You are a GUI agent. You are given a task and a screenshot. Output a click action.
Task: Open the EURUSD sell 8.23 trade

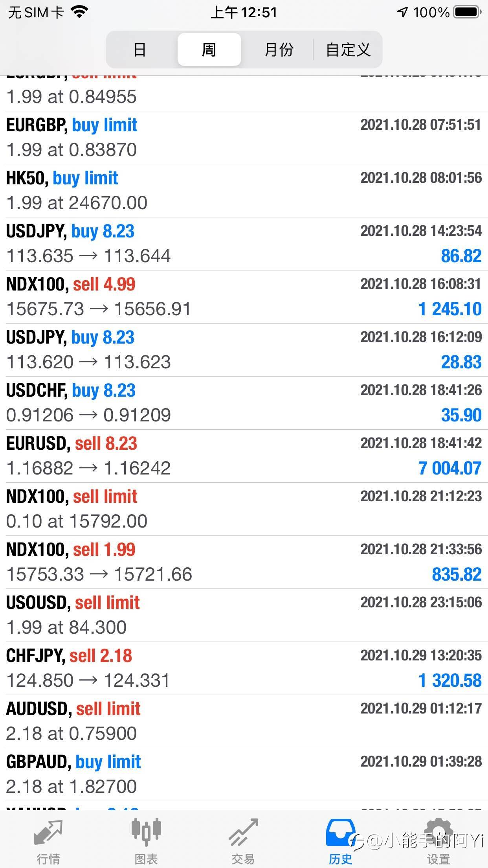[244, 456]
